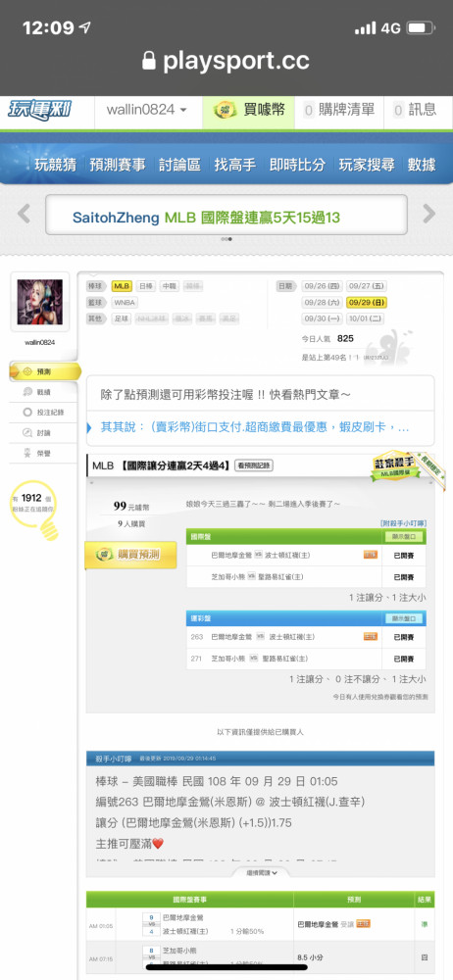Open the playsport logo home icon
453x980 pixels.
coord(40,110)
